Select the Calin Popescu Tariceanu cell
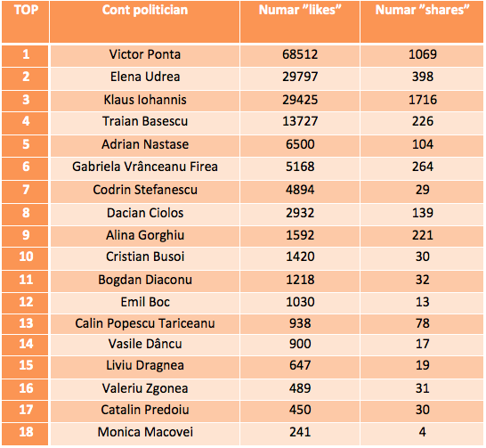Viewport: 486px width, 448px height. 145,324
